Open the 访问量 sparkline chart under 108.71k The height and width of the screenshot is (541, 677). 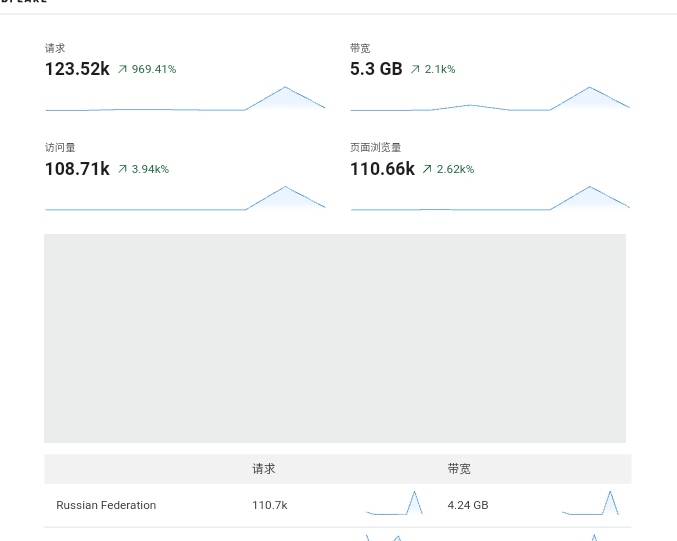(185, 198)
